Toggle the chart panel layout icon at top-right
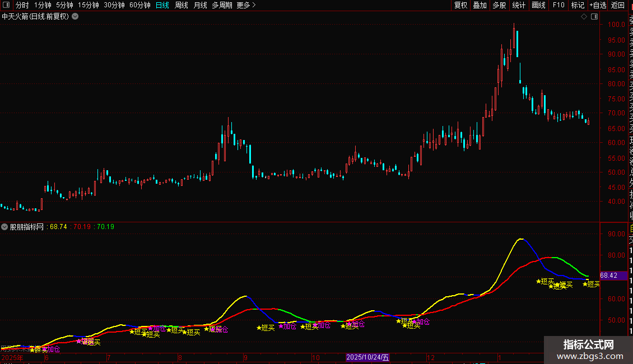 pos(594,17)
